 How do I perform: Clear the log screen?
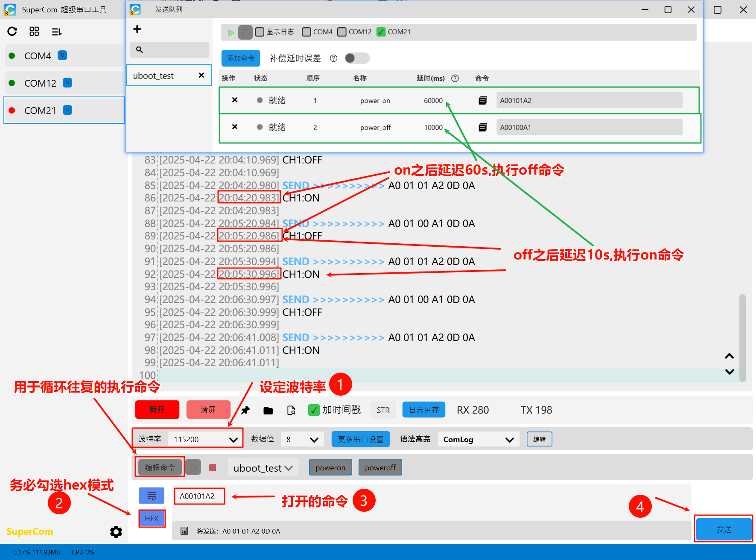pos(208,410)
